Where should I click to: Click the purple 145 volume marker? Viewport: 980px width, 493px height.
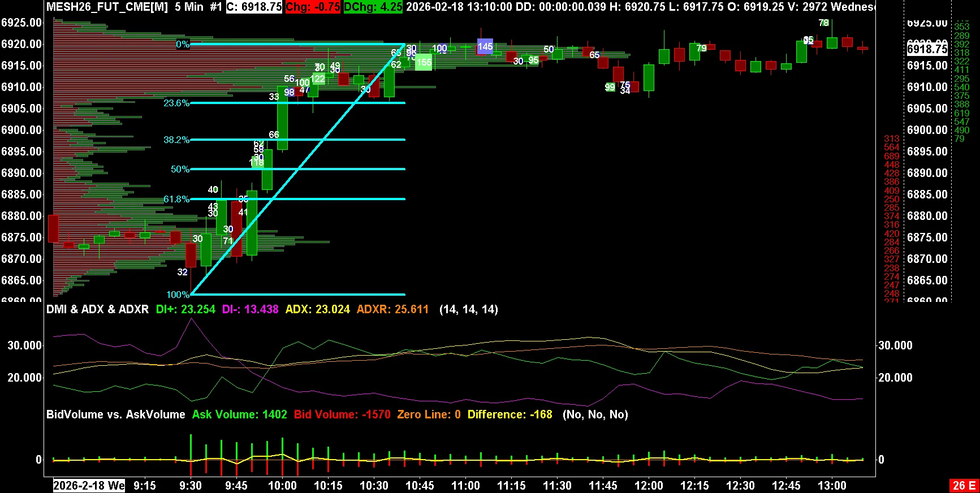click(x=485, y=47)
